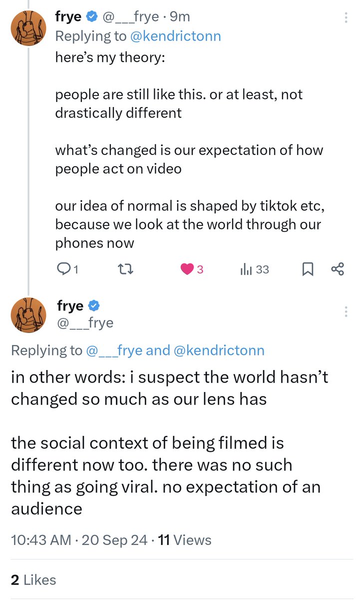Click frye display name on first tweet
Image resolution: width=364 pixels, height=600 pixels.
tap(69, 16)
